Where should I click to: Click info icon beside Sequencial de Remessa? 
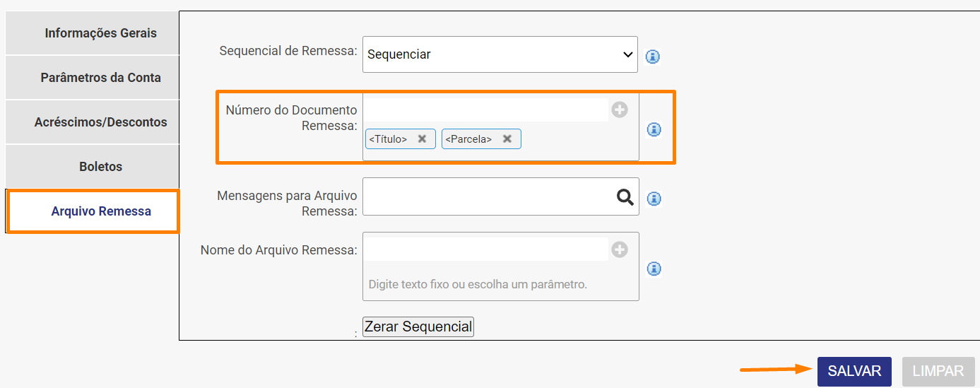[x=653, y=57]
